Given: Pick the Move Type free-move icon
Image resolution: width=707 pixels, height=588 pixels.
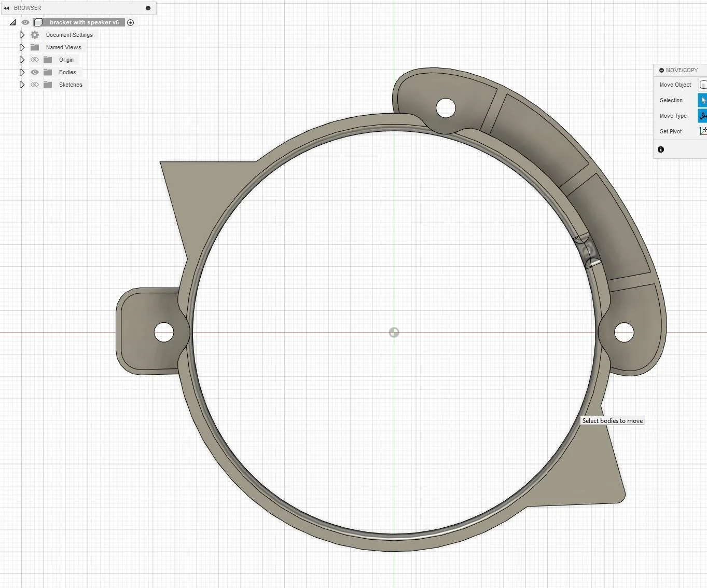Looking at the screenshot, I should (x=703, y=116).
